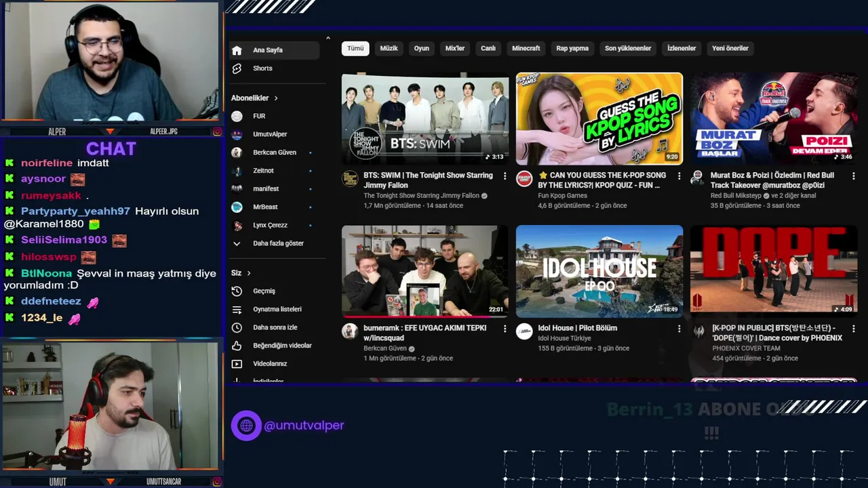Click chat username Partyparty_yeahh97
This screenshot has height=488, width=868.
point(75,211)
